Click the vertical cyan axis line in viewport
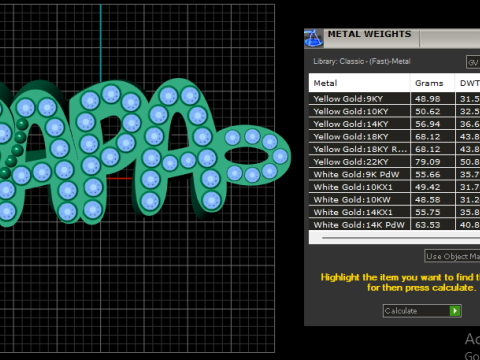Screen dimensions: 480x360 tap(100, 43)
